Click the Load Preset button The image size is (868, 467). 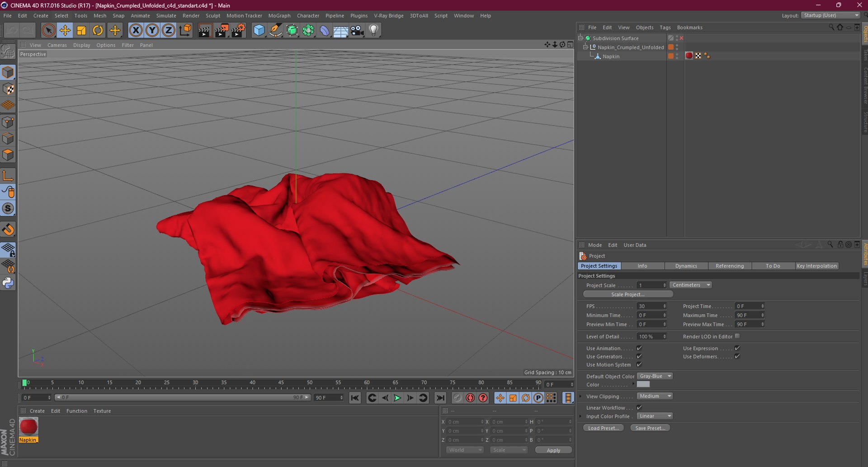[x=604, y=428]
